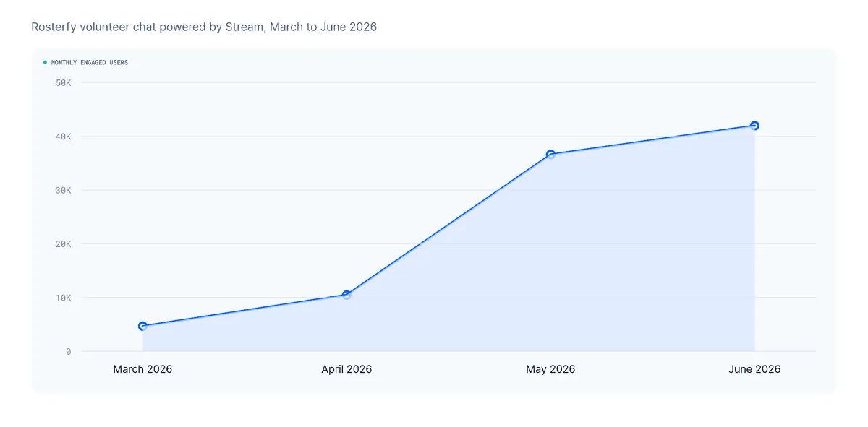Click the 'May 2026' x-axis label
This screenshot has height=427, width=868.
pyautogui.click(x=550, y=369)
